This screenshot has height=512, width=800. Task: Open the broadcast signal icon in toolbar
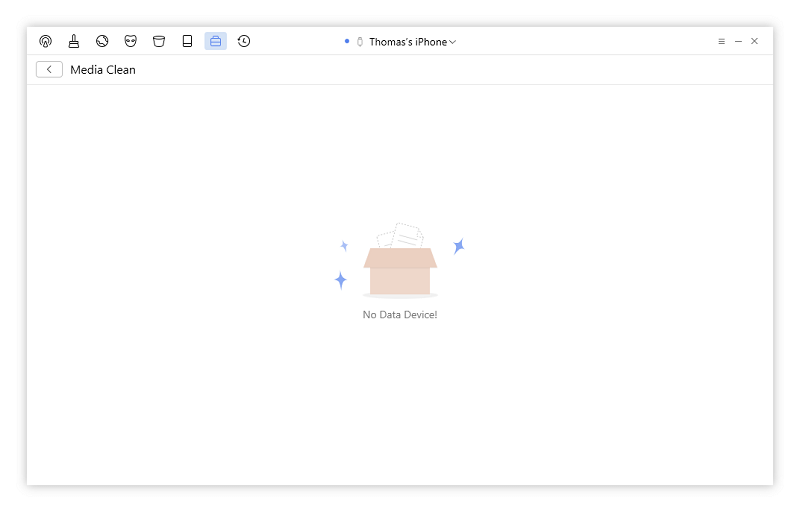[45, 41]
